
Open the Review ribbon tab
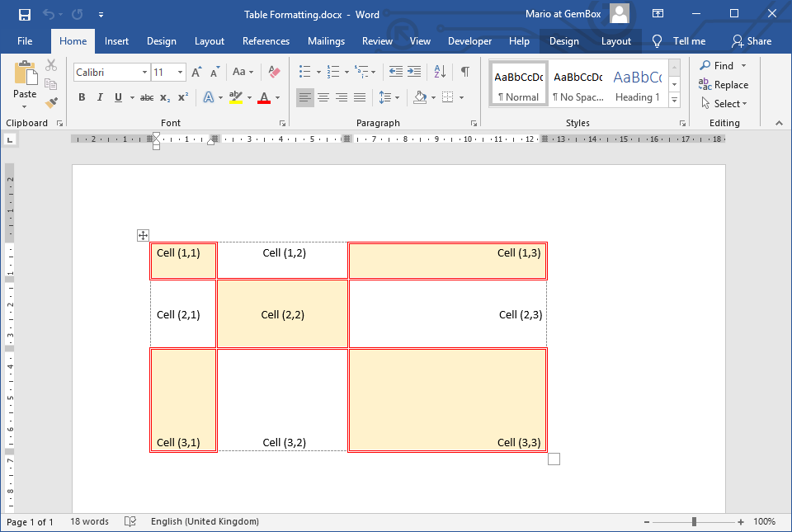pos(377,40)
